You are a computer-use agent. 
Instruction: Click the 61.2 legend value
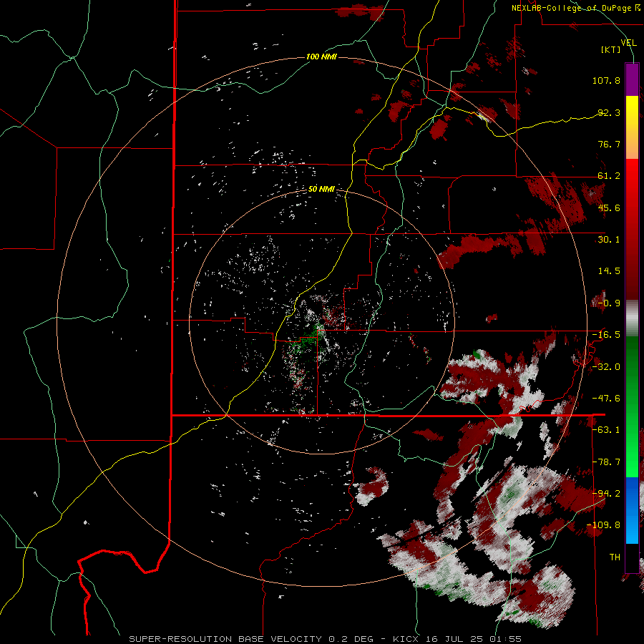(609, 176)
